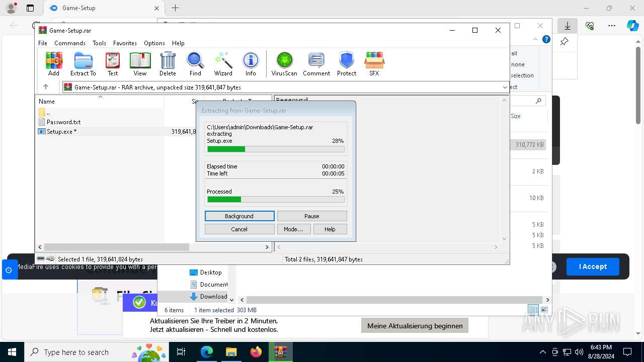The width and height of the screenshot is (644, 362).
Task: Click Help in extraction dialog
Action: pyautogui.click(x=330, y=229)
